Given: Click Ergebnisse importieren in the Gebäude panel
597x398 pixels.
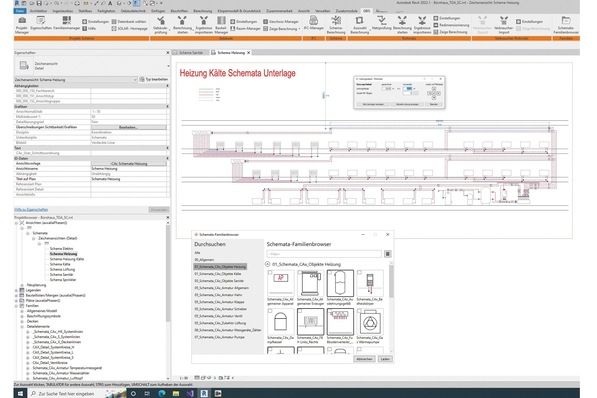Looking at the screenshot, I should pyautogui.click(x=204, y=25).
